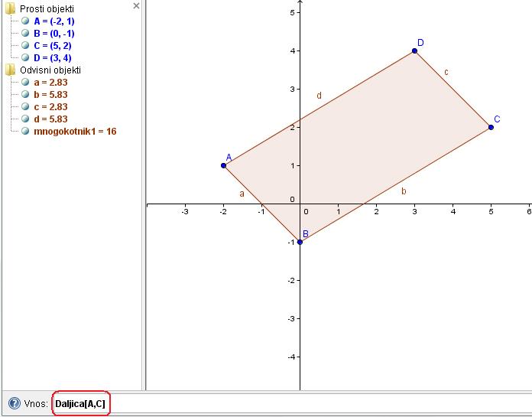The width and height of the screenshot is (532, 417).
Task: Click segment label d on the graph
Action: click(x=319, y=96)
